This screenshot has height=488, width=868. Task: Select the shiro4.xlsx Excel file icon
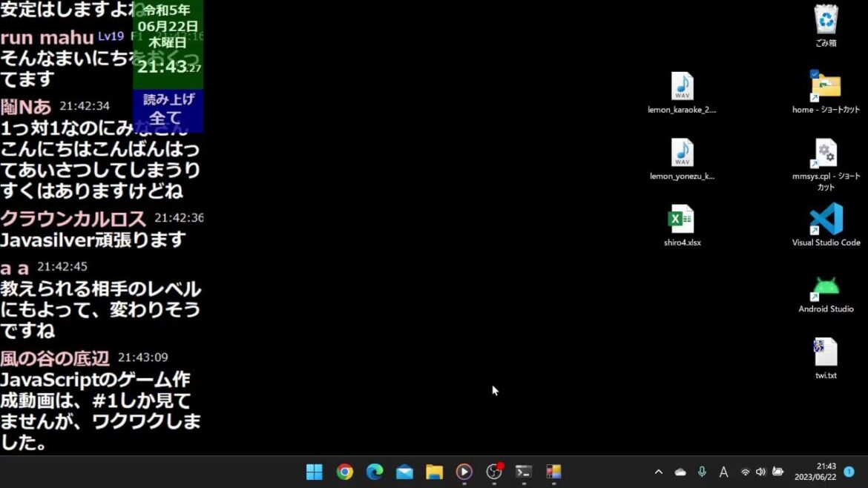coord(682,220)
